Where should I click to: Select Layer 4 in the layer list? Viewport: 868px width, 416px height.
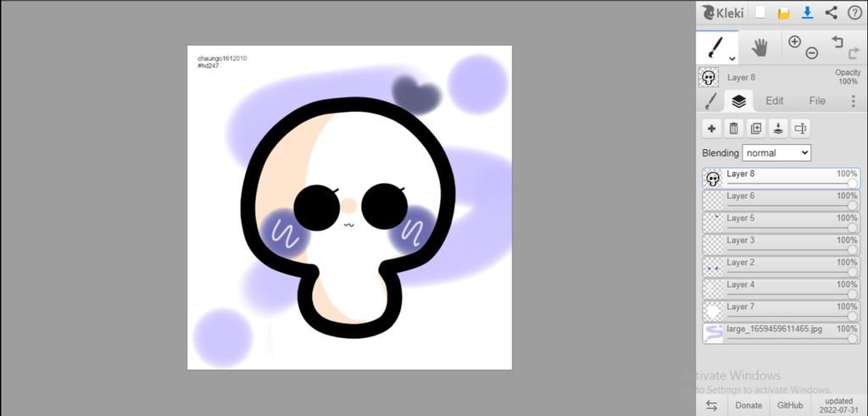[781, 289]
